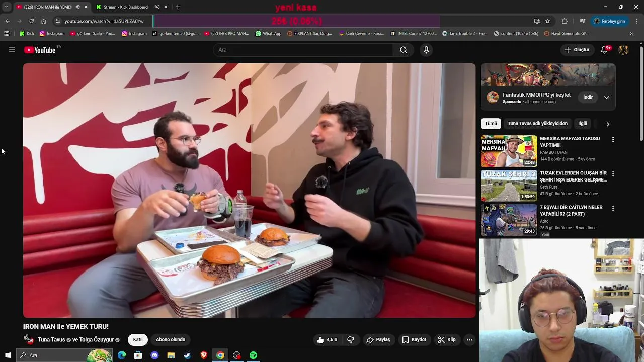Screen dimensions: 644x362
Task: Open options for 7 EŞYALI CAITLYN video
Action: coord(613,208)
